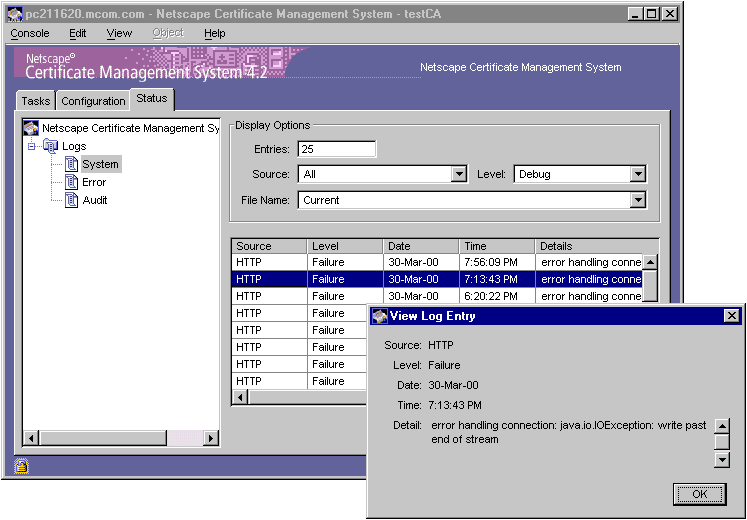This screenshot has width=747, height=520.
Task: Open the File Name dropdown
Action: pos(472,200)
